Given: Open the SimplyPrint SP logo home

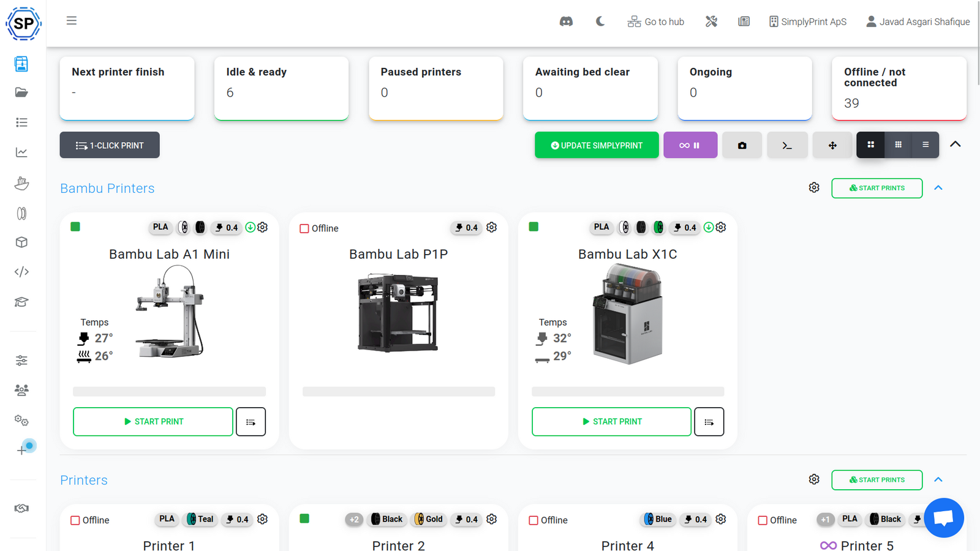Looking at the screenshot, I should point(23,24).
